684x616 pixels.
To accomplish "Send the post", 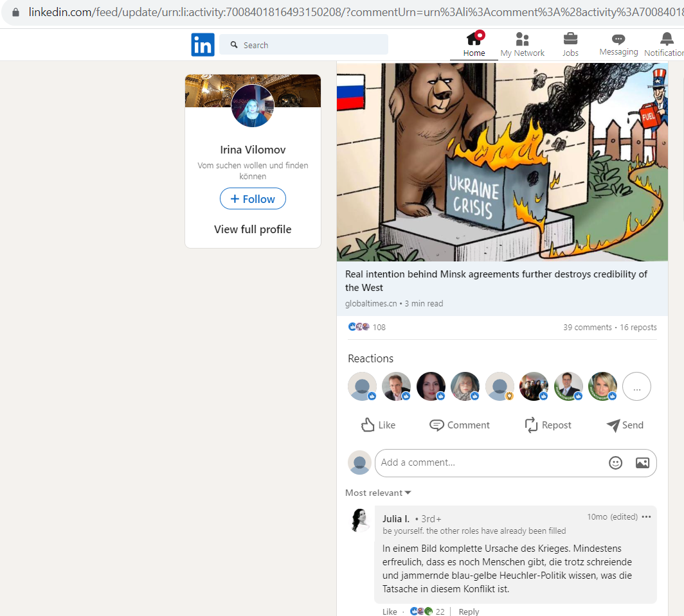I will point(625,425).
